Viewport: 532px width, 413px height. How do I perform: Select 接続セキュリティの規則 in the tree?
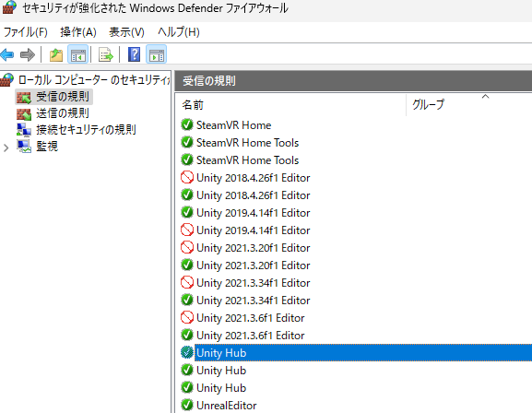tap(86, 130)
